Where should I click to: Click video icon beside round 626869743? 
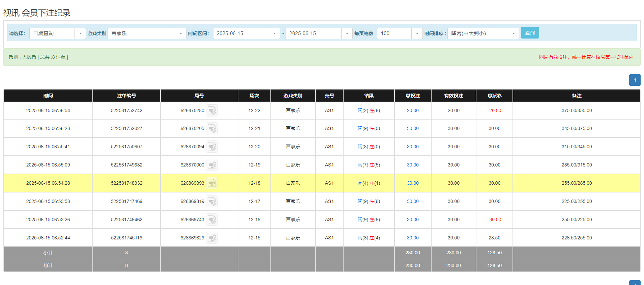coord(212,220)
